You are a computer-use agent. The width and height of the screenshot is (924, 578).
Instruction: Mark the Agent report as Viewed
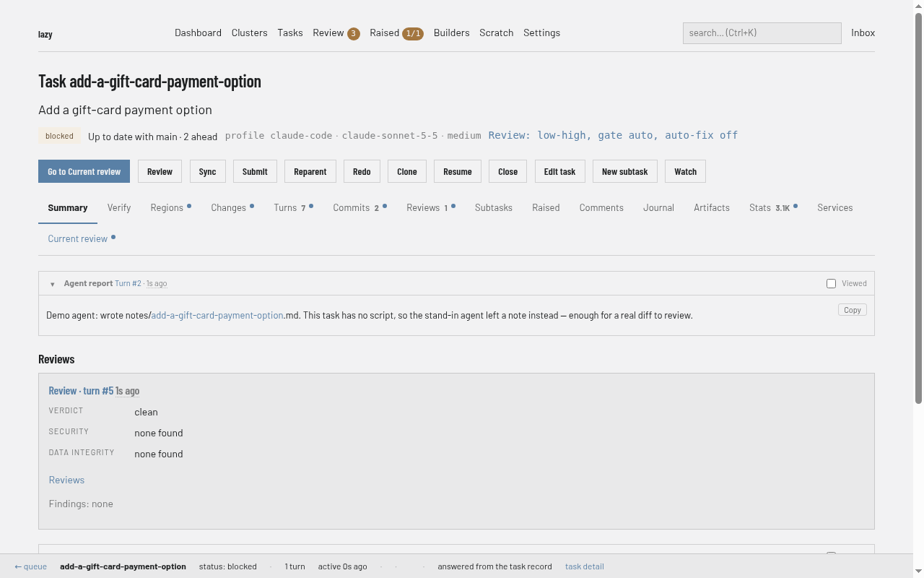pos(831,283)
